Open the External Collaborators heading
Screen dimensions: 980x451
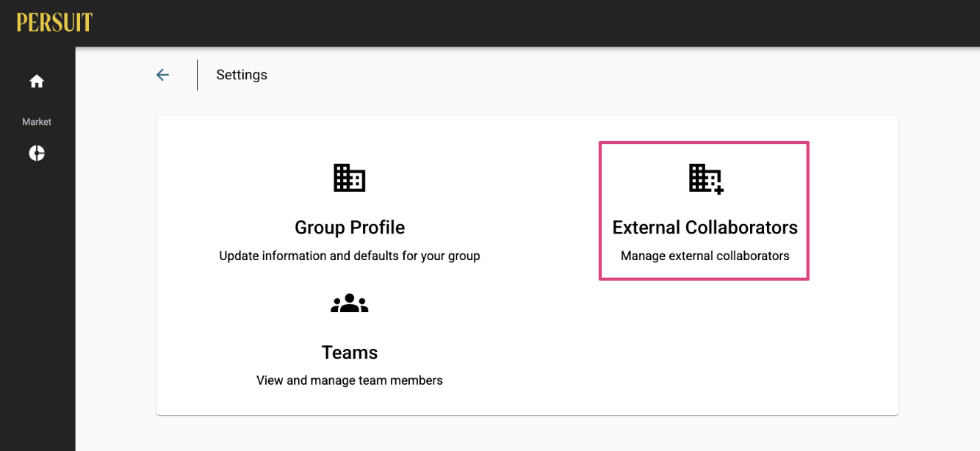(x=705, y=228)
